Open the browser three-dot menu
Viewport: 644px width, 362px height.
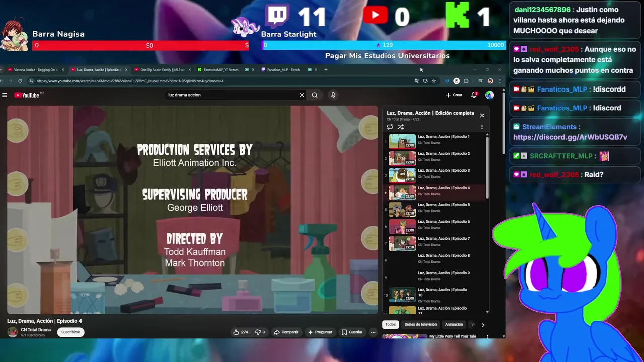(499, 81)
